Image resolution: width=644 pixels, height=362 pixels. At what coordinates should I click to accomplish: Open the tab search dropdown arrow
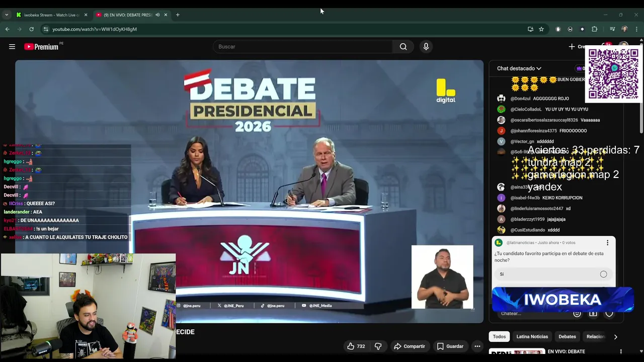pyautogui.click(x=7, y=15)
